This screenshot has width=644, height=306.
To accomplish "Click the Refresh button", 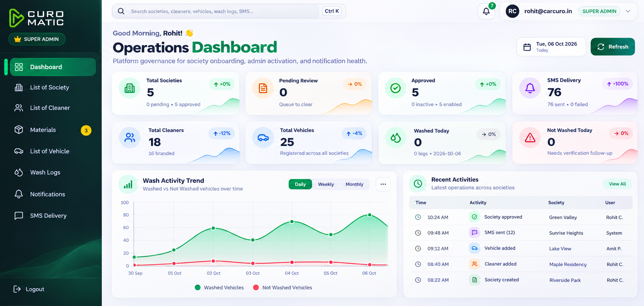I will point(613,47).
